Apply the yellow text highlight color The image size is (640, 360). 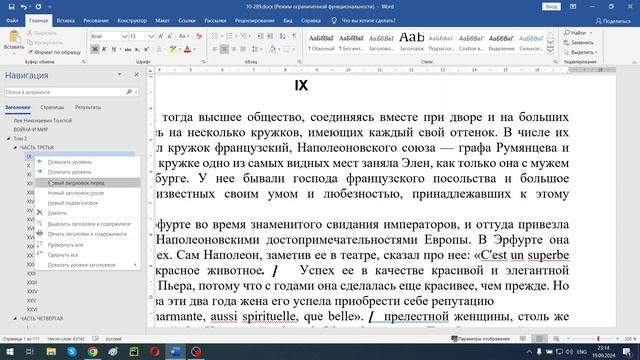click(x=173, y=49)
